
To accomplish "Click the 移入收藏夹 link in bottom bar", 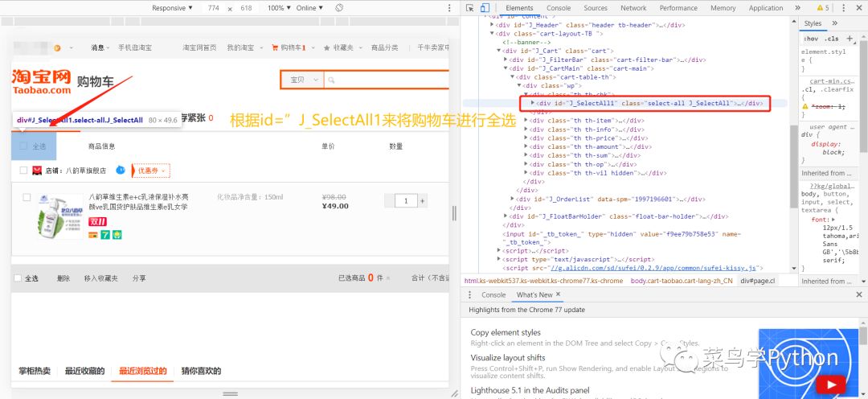I will point(100,278).
